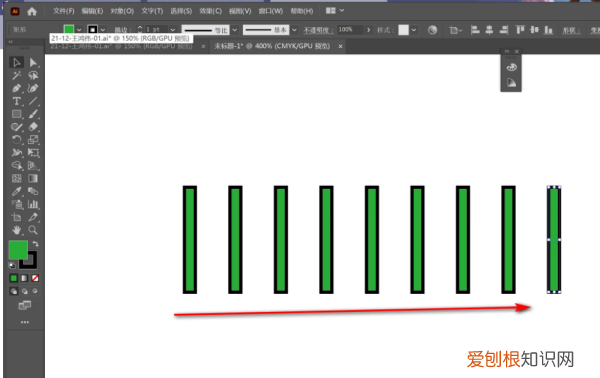Click horizontal align center button

click(x=489, y=30)
